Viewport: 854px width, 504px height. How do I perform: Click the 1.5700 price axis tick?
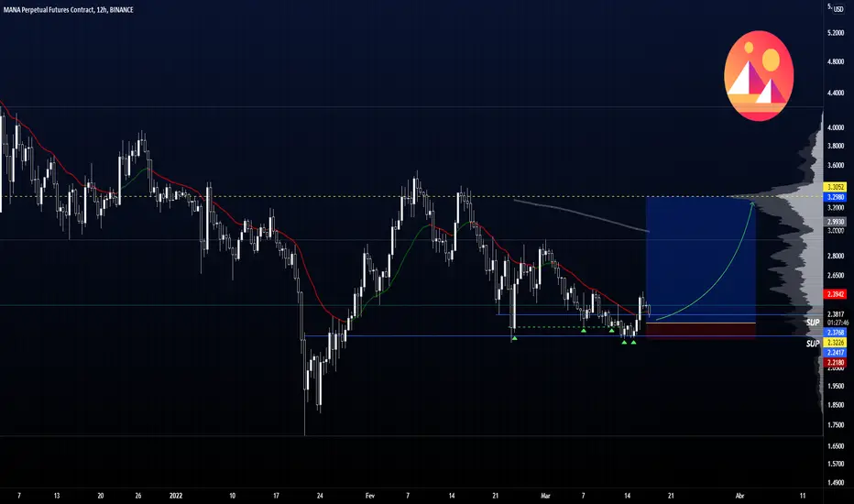pos(836,465)
